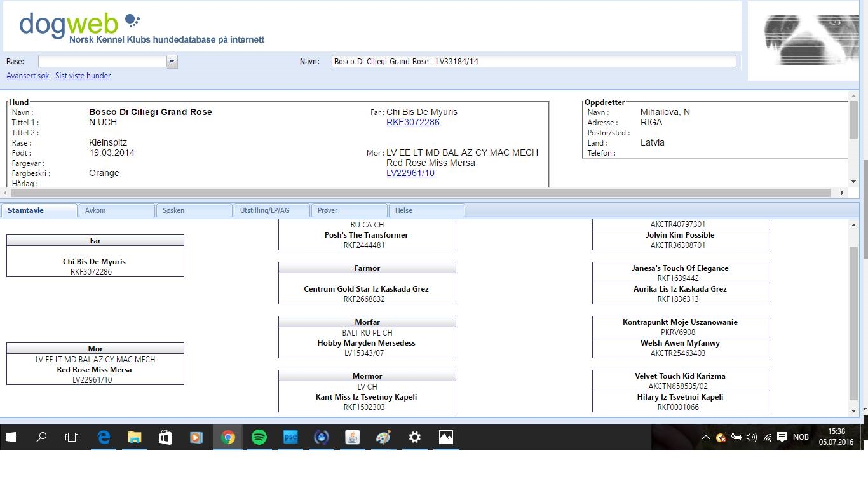
Task: Click the Google Chrome taskbar icon
Action: pyautogui.click(x=228, y=437)
